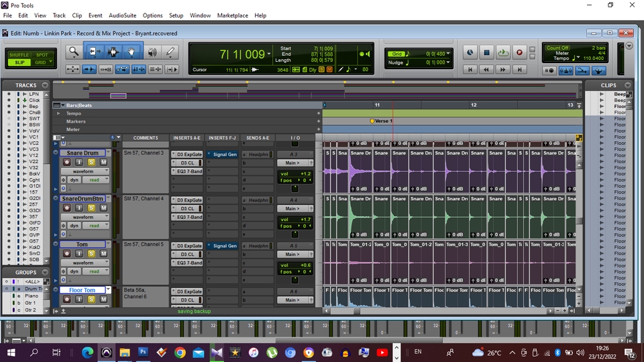Enable Shuffle edit mode
644x362 pixels.
click(x=19, y=54)
